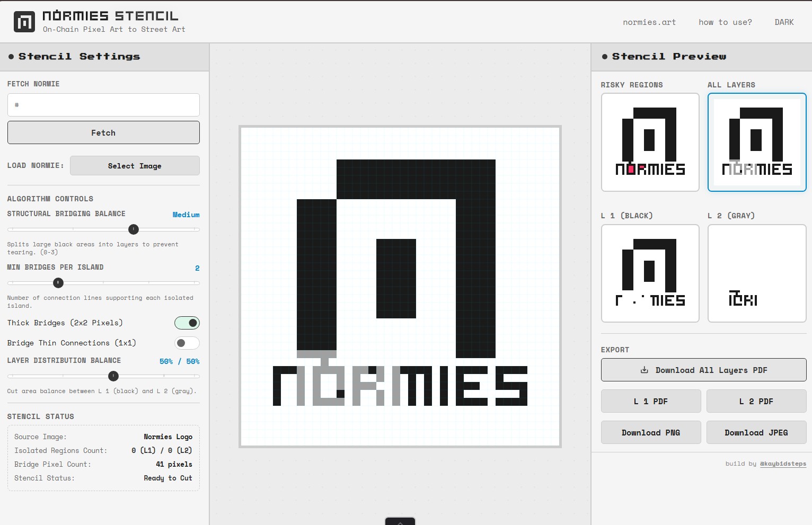This screenshot has height=525, width=812.
Task: Download the L 2 PDF
Action: coord(756,401)
